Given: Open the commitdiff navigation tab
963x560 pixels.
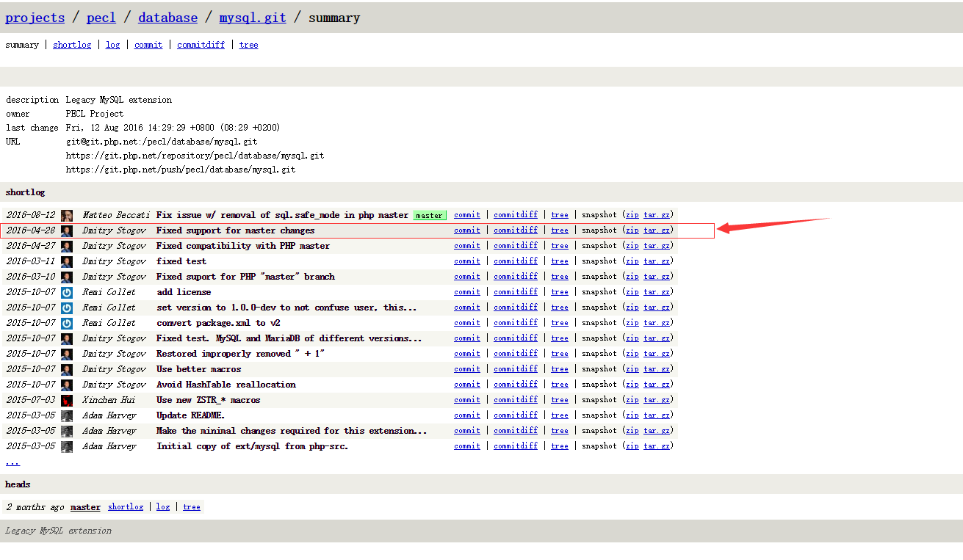Looking at the screenshot, I should pyautogui.click(x=201, y=45).
